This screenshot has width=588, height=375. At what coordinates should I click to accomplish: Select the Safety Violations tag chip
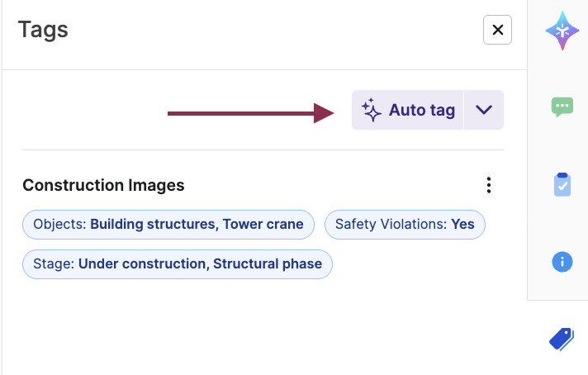(405, 224)
